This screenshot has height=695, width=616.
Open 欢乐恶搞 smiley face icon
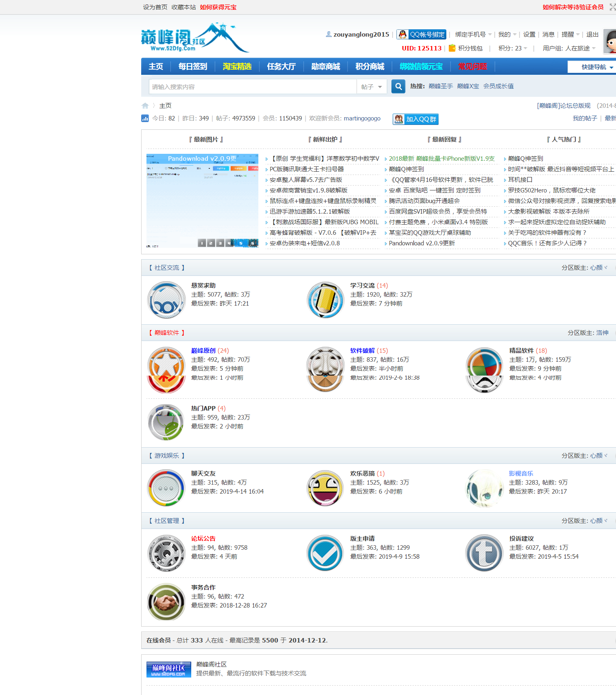pos(325,488)
